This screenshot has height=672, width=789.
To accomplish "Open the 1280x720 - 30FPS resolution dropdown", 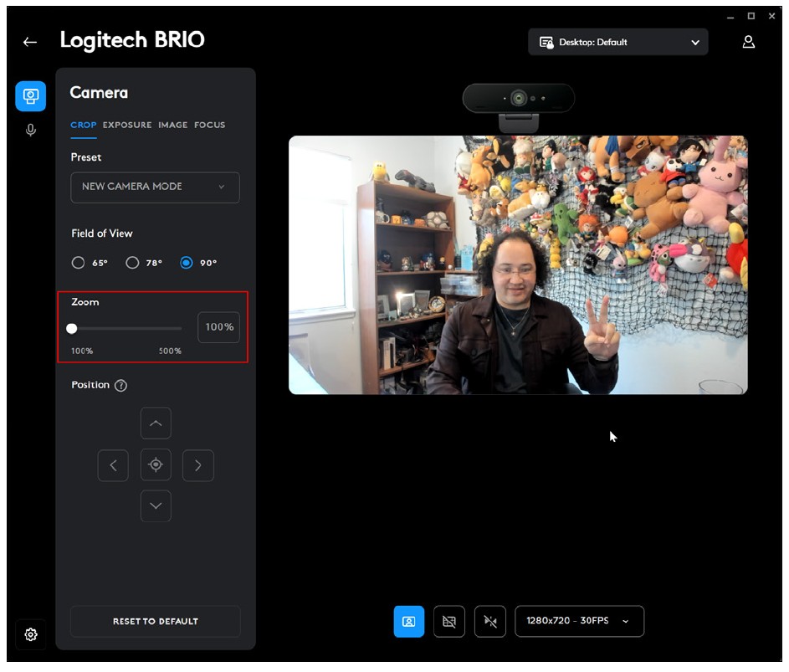I will pos(579,621).
